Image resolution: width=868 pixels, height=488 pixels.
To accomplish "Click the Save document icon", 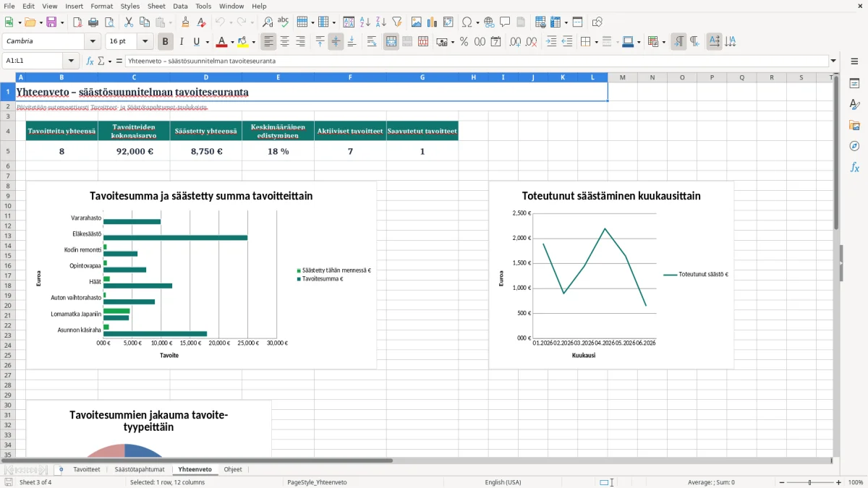I will pos(51,22).
